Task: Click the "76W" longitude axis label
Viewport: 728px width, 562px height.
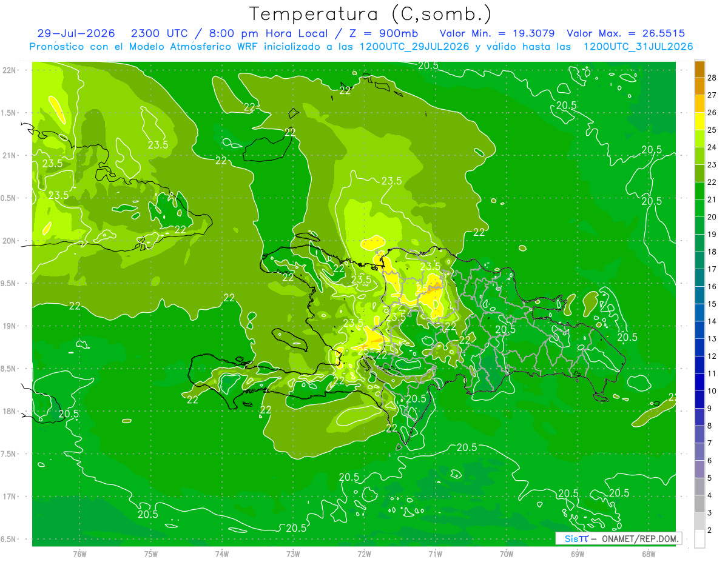Action: pos(79,554)
